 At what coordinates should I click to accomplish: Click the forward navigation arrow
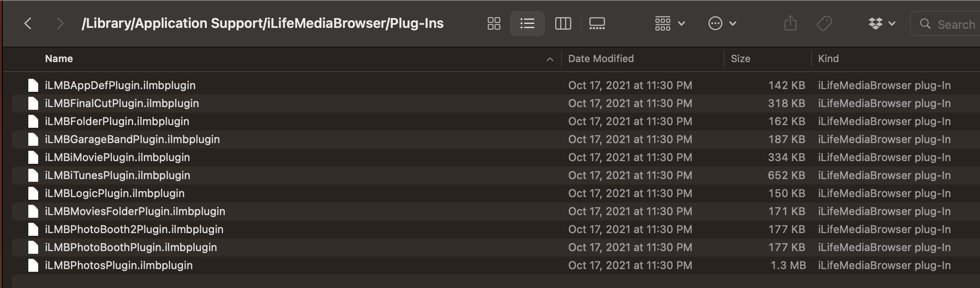[x=60, y=23]
